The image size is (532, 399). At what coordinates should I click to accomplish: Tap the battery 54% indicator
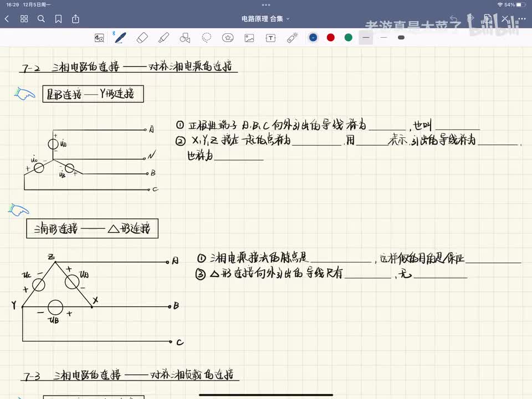515,5
